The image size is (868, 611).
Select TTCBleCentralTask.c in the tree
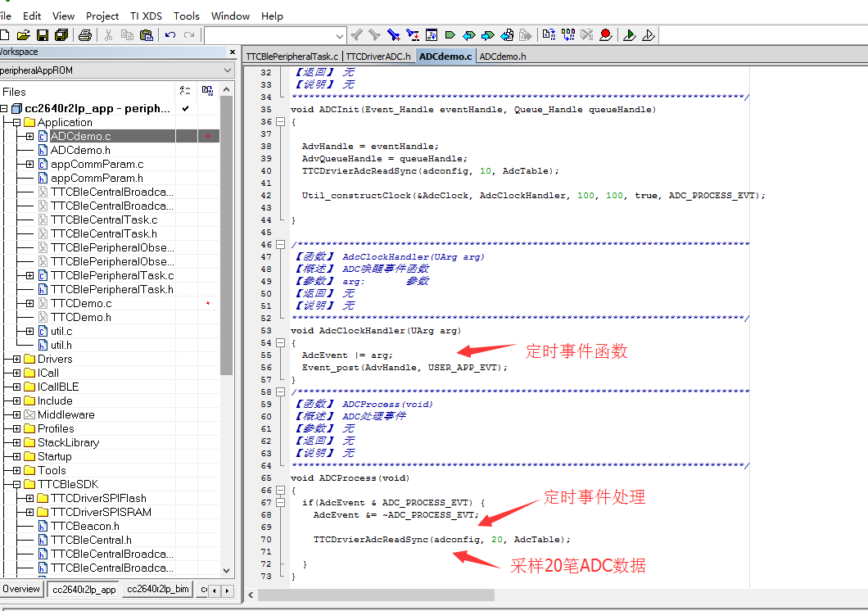(x=104, y=220)
